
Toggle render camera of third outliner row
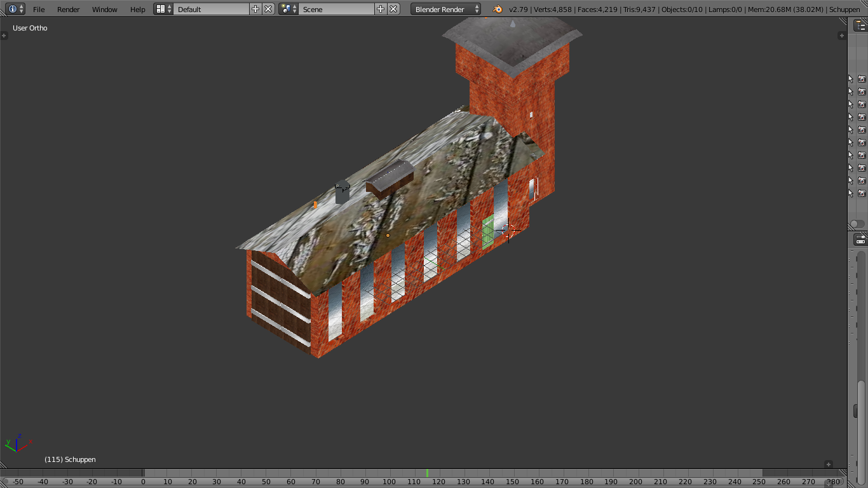[x=862, y=104]
